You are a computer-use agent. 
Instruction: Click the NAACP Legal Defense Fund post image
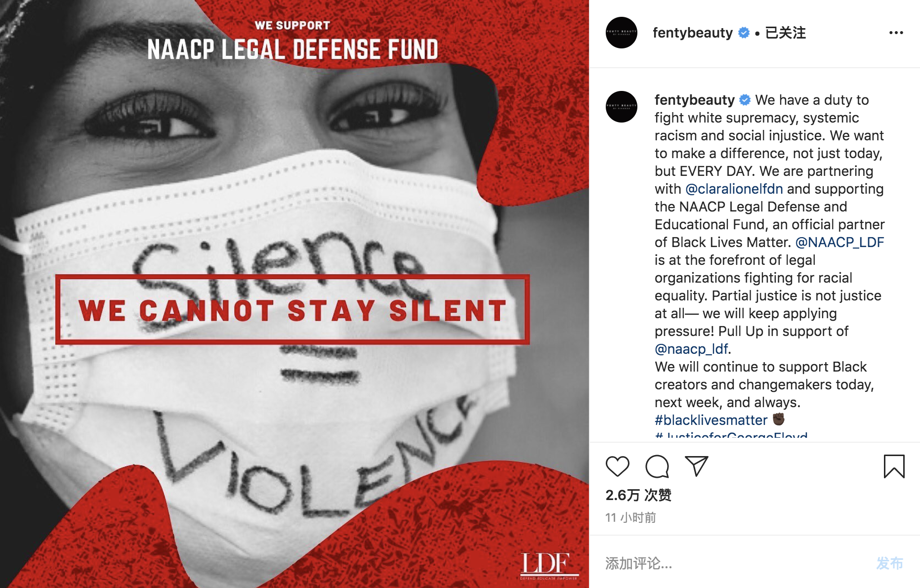pyautogui.click(x=294, y=294)
